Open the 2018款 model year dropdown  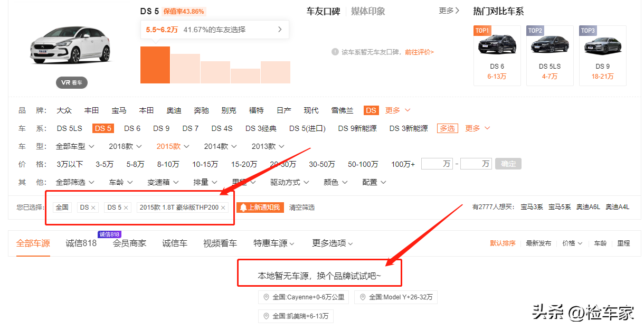click(125, 146)
